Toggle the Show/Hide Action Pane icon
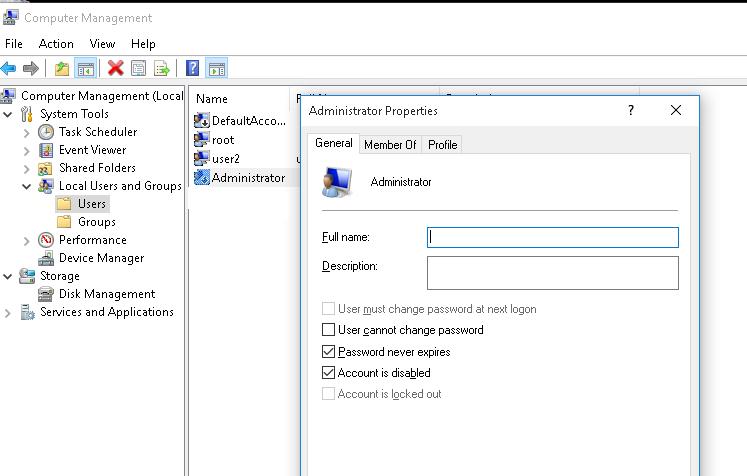Viewport: 747px width, 476px height. [x=216, y=68]
